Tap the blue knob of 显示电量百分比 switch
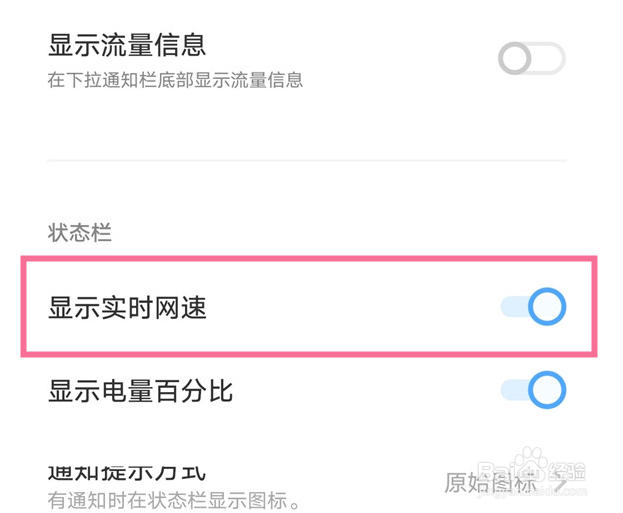Screen dimensions: 623x513 547,389
